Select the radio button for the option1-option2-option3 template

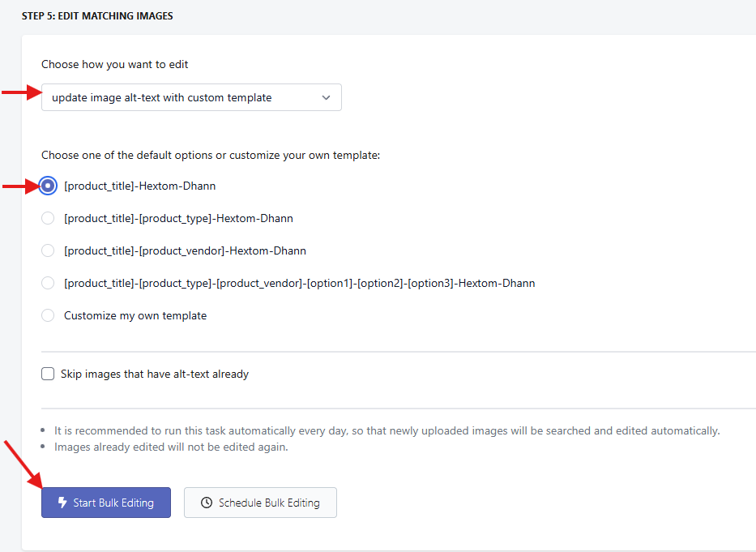click(x=48, y=283)
